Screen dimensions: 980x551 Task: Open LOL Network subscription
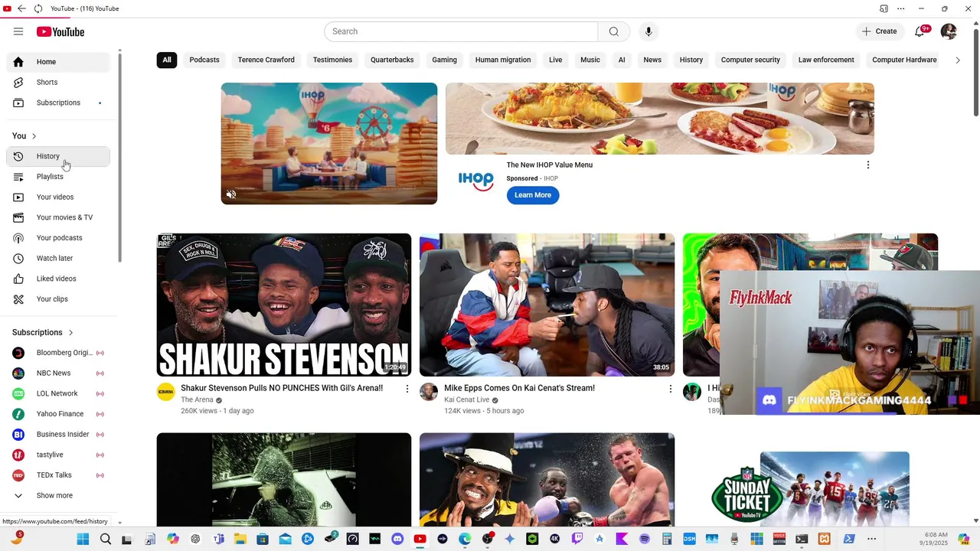point(58,393)
